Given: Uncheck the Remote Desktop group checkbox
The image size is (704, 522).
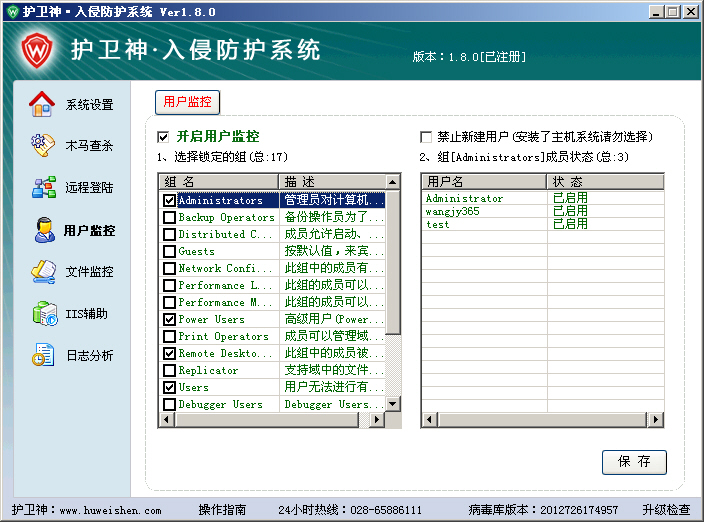Looking at the screenshot, I should 169,353.
